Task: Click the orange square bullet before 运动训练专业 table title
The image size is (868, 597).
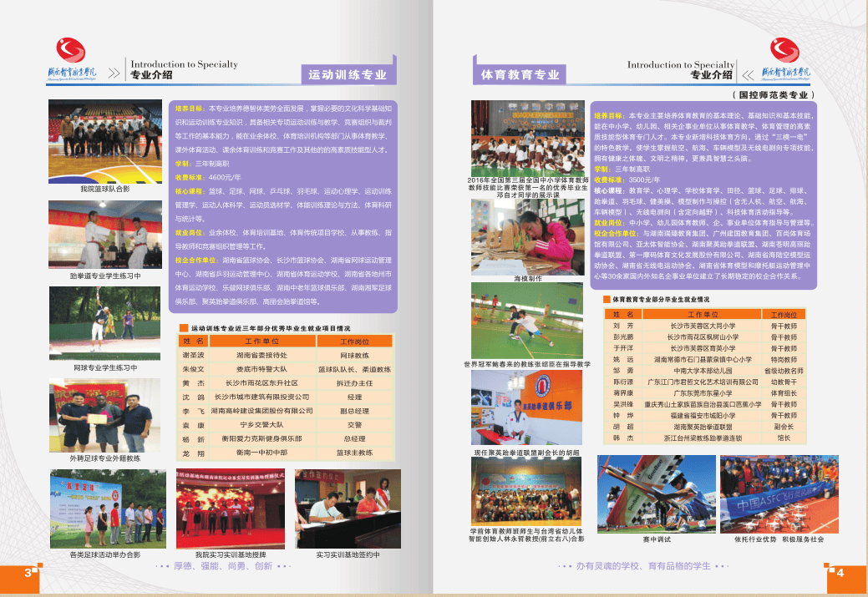Action: point(183,328)
